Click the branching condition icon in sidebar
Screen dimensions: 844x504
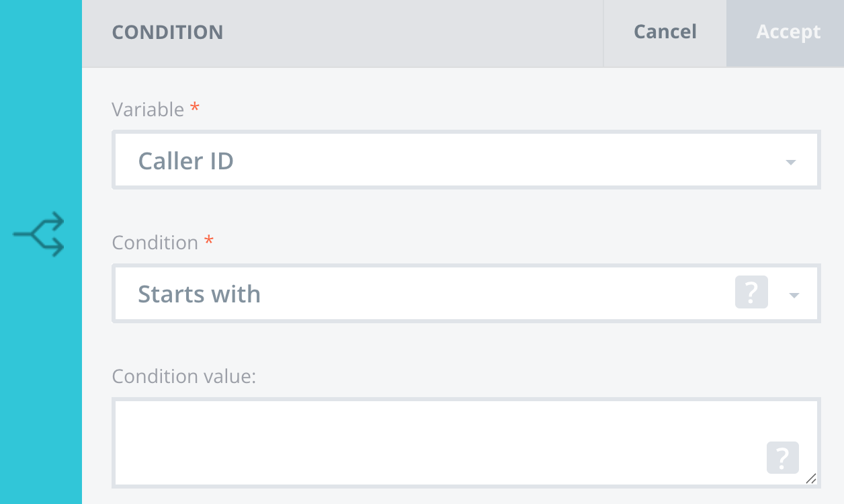pyautogui.click(x=39, y=235)
